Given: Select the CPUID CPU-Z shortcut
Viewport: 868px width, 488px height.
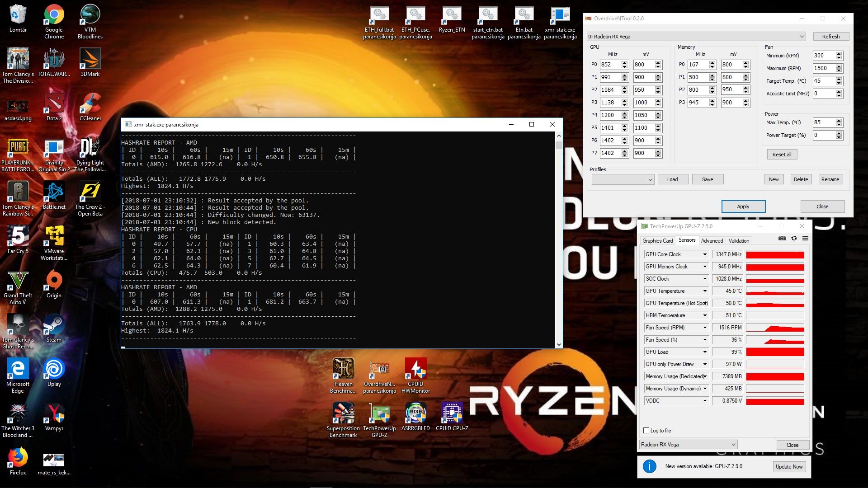Looking at the screenshot, I should (x=452, y=417).
